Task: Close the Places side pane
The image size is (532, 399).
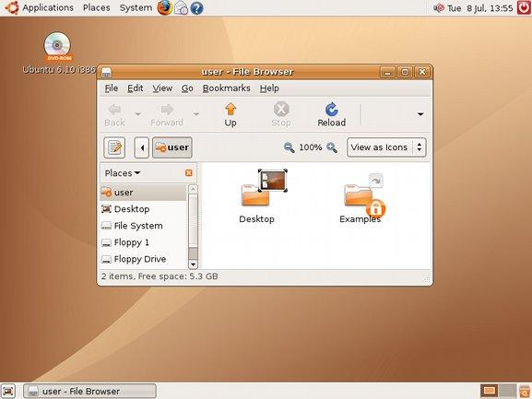Action: [189, 173]
